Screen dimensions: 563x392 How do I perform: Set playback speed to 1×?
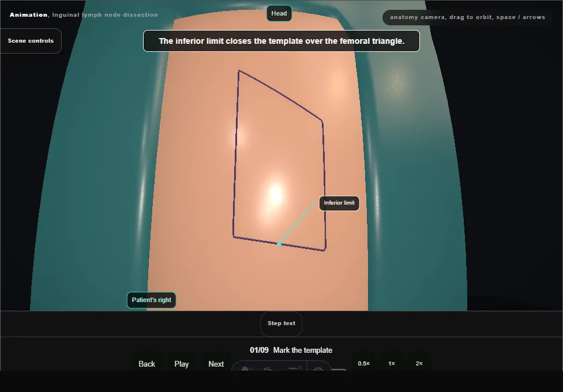coord(391,364)
